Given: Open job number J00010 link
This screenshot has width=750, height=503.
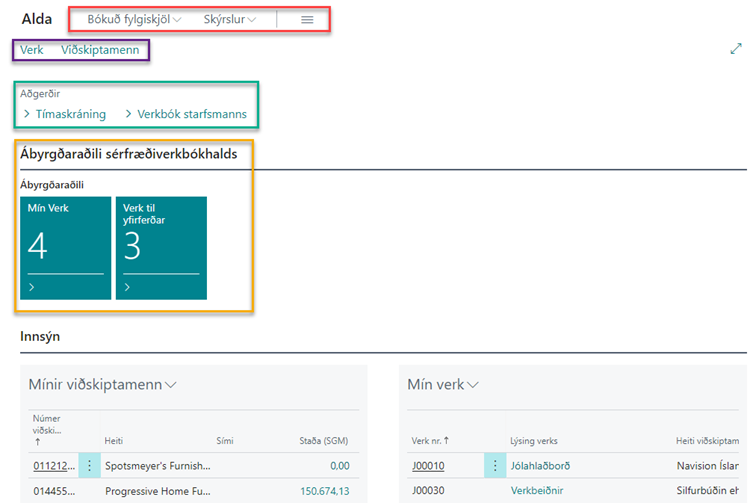Looking at the screenshot, I should [428, 465].
